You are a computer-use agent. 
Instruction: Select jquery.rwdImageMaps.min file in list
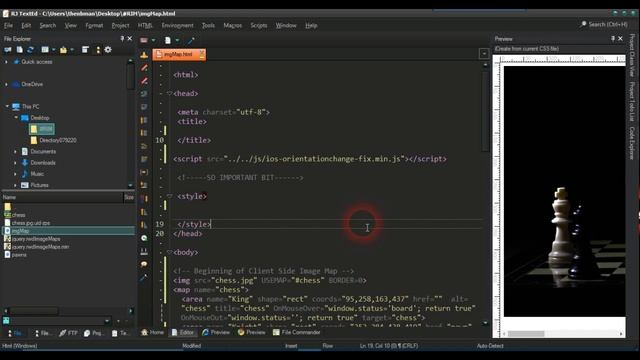pyautogui.click(x=36, y=247)
